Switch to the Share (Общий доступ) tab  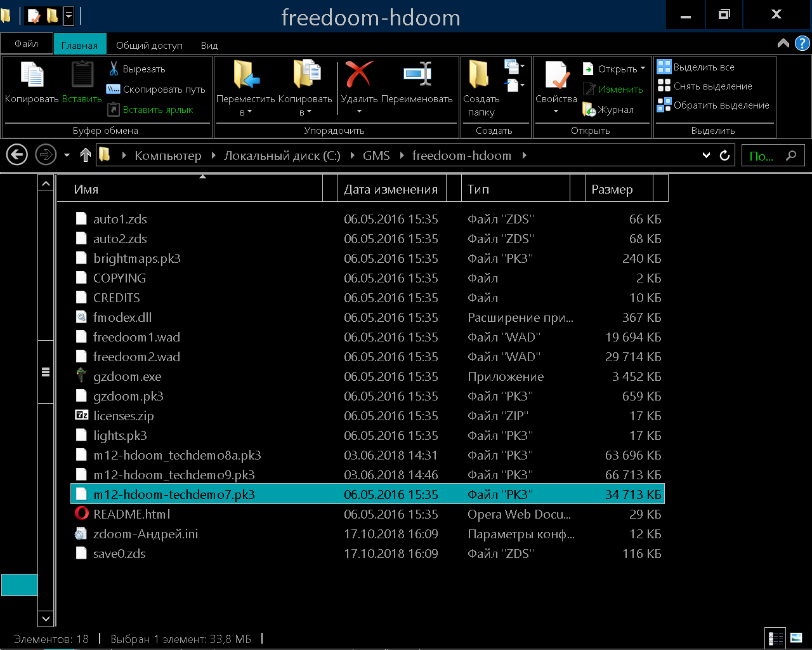(149, 45)
